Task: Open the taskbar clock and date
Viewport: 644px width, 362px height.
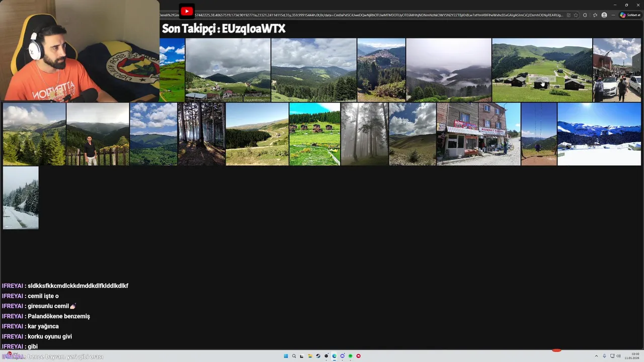Action: [632, 356]
